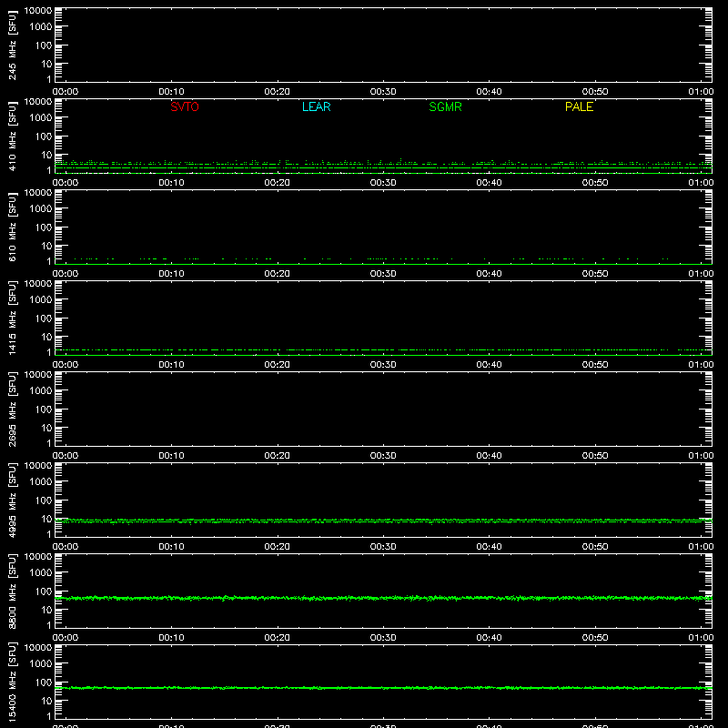Select the 8800 MHz [SFU] axis label
The height and width of the screenshot is (728, 728).
pos(12,591)
